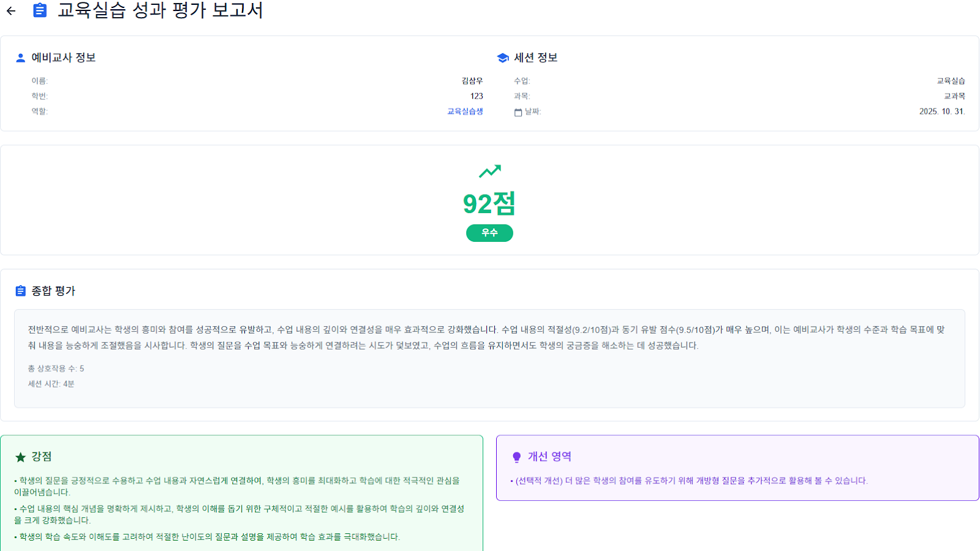The image size is (980, 551).
Task: Click the 총 상호작용 수: 5 text
Action: point(56,369)
